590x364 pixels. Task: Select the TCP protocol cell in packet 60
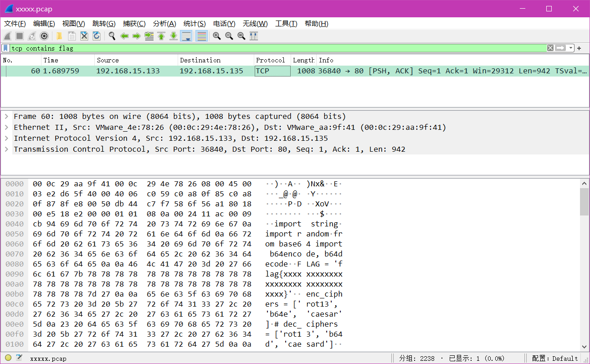pyautogui.click(x=272, y=71)
